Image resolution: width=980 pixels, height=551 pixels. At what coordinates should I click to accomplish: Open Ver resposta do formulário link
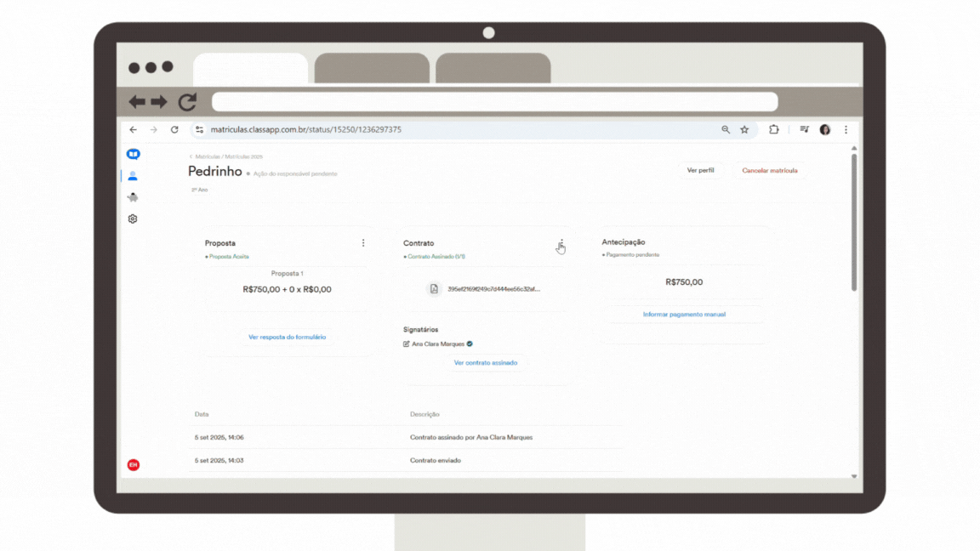(x=287, y=337)
